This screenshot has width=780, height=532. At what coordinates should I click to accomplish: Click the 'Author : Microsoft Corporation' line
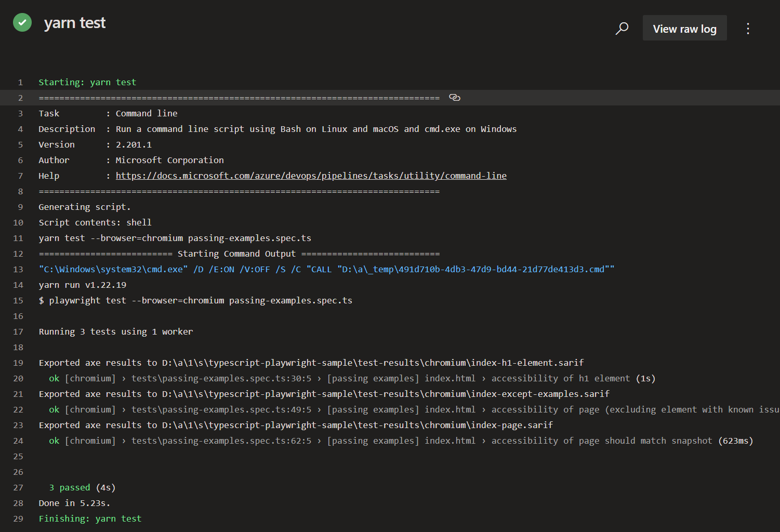[x=131, y=160]
